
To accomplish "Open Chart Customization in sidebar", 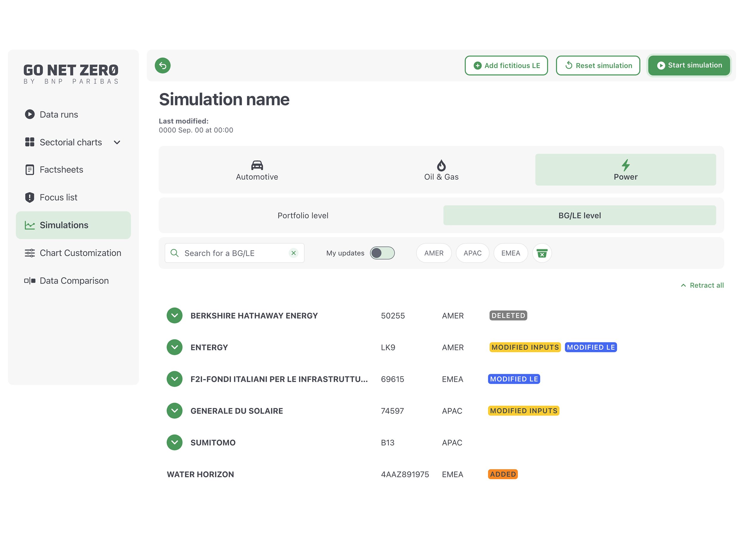I will [73, 253].
